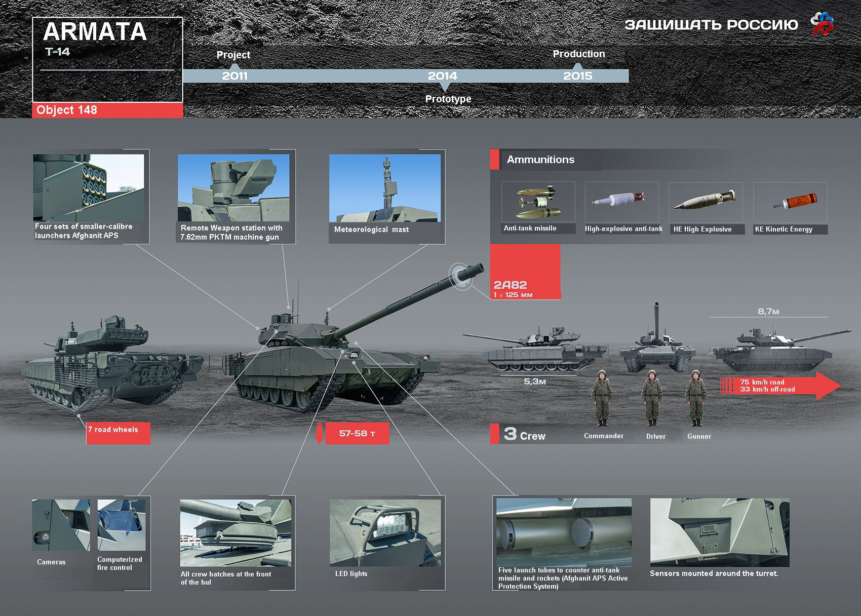The width and height of the screenshot is (861, 616).
Task: Click the High-explosive anti-tank caption
Action: click(623, 229)
